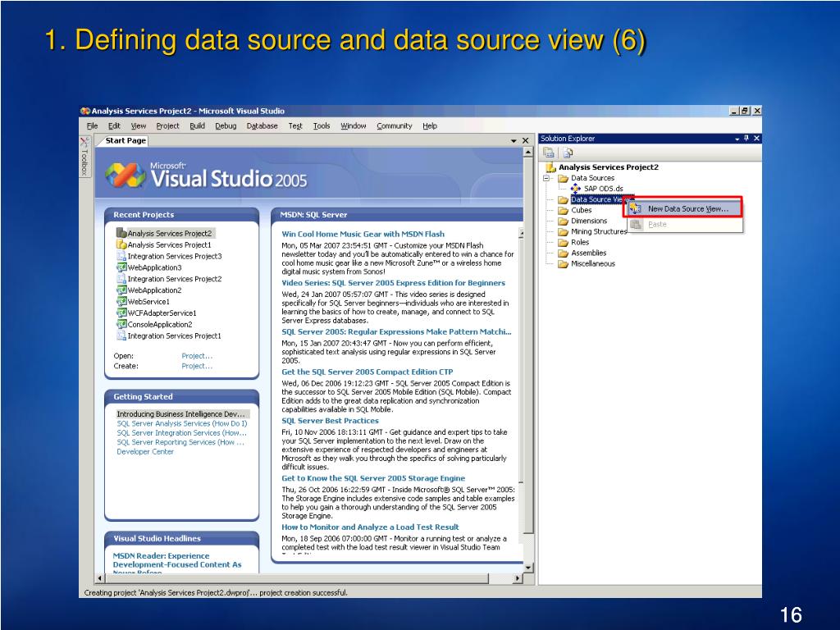Open SQL Server Integration Services how-to link
Image resolution: width=840 pixels, height=630 pixels.
tap(181, 433)
